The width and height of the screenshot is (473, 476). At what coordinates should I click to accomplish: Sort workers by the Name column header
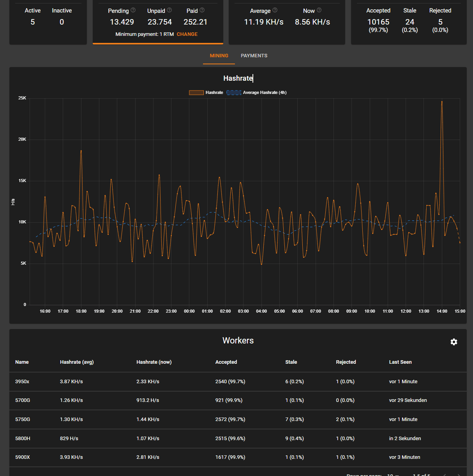tap(22, 362)
